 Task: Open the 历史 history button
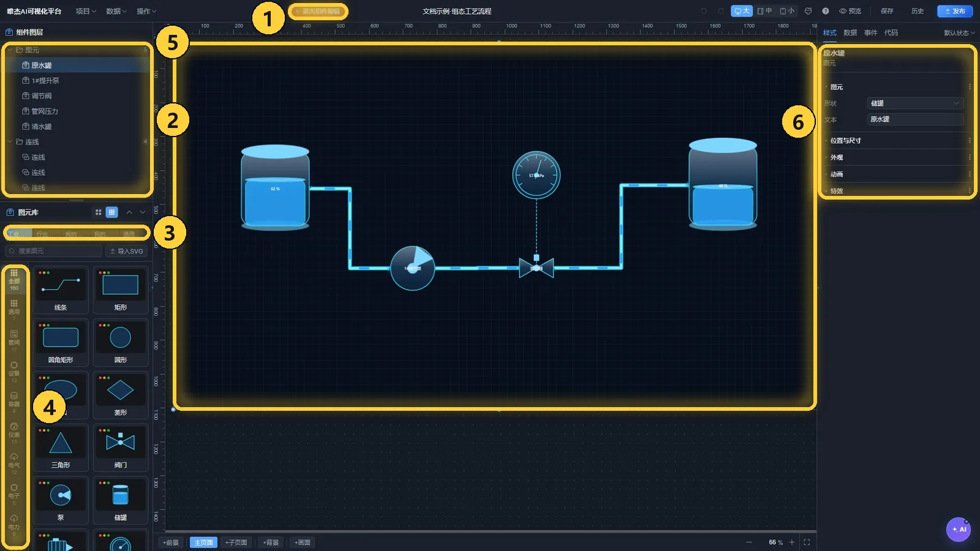918,11
